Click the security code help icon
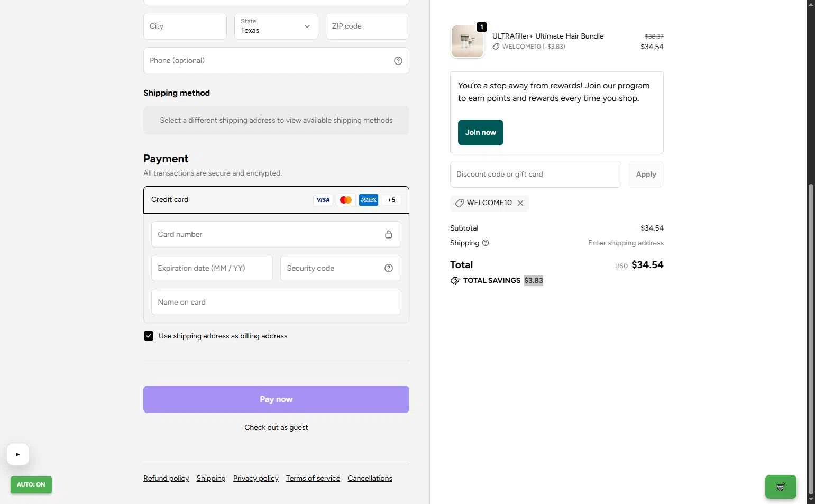Screen dimensions: 815x504 (x=389, y=268)
